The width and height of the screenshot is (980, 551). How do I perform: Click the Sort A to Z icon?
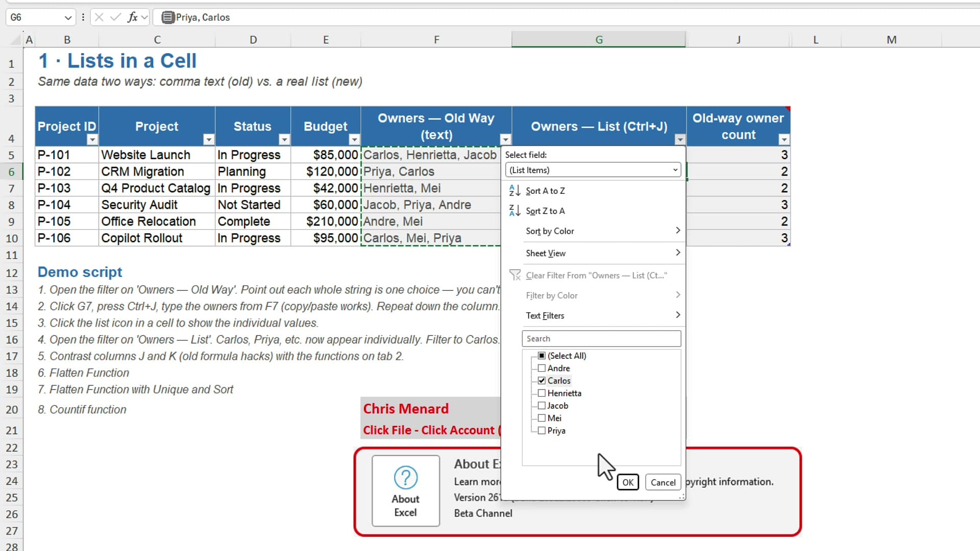click(x=514, y=191)
